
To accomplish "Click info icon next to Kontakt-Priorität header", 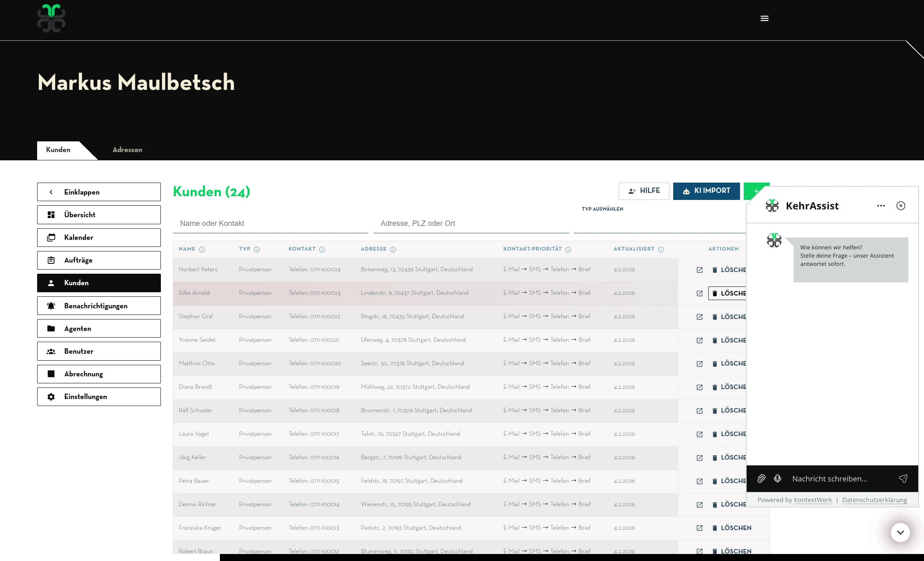I will (568, 249).
